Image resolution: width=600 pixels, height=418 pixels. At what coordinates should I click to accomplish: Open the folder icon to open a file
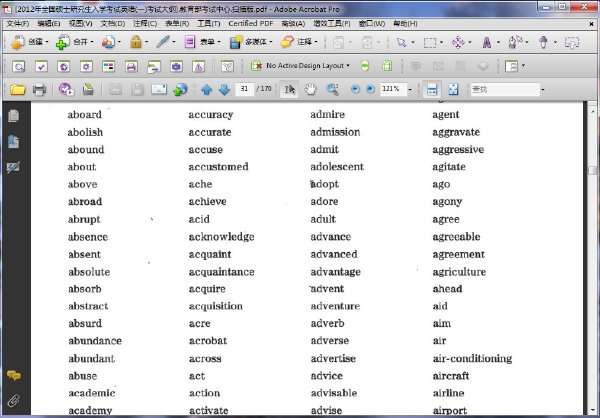click(18, 90)
